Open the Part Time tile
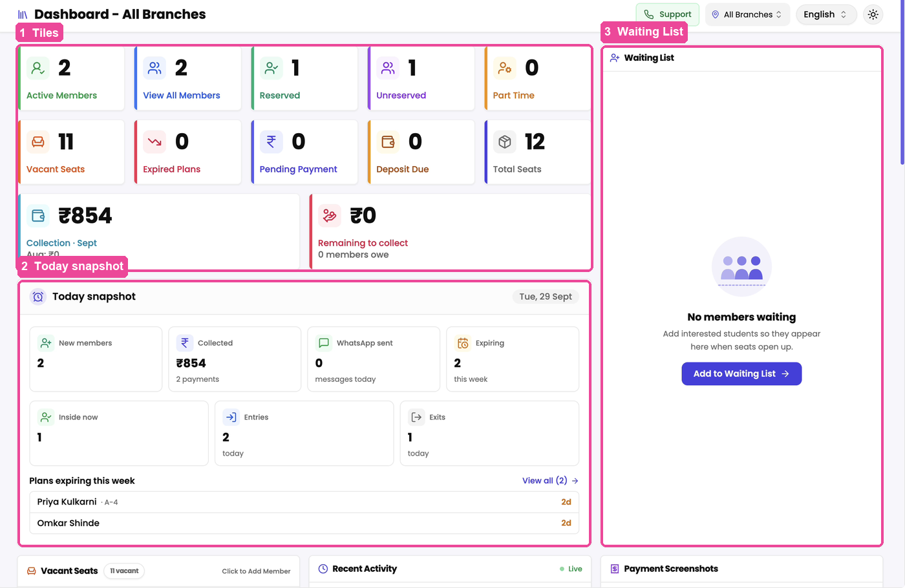 (538, 78)
